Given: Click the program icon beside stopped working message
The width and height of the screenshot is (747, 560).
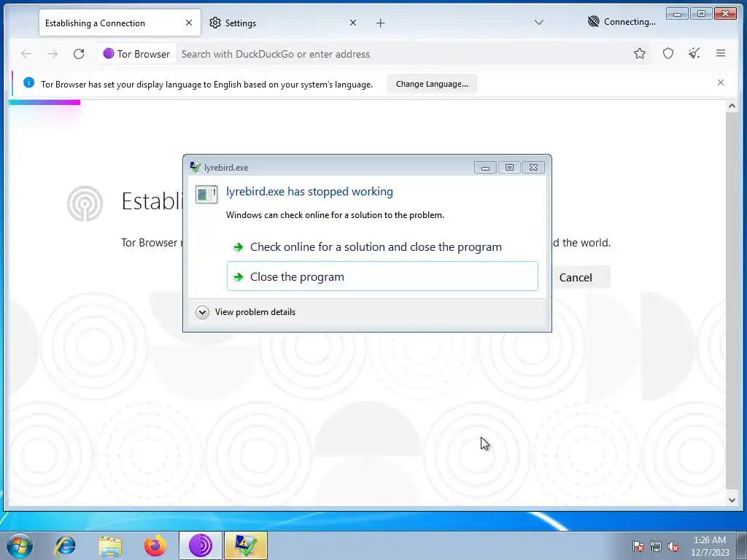Looking at the screenshot, I should (206, 194).
